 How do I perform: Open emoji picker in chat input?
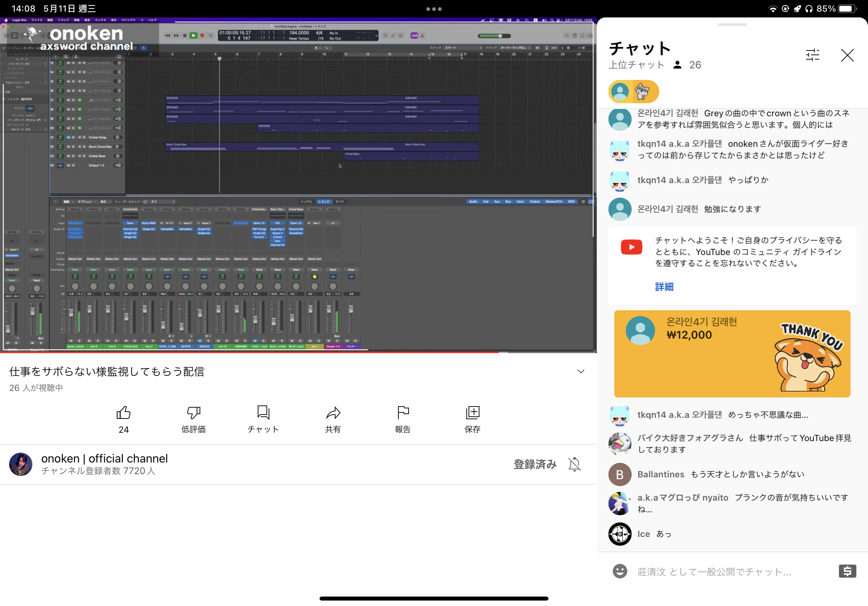point(620,571)
